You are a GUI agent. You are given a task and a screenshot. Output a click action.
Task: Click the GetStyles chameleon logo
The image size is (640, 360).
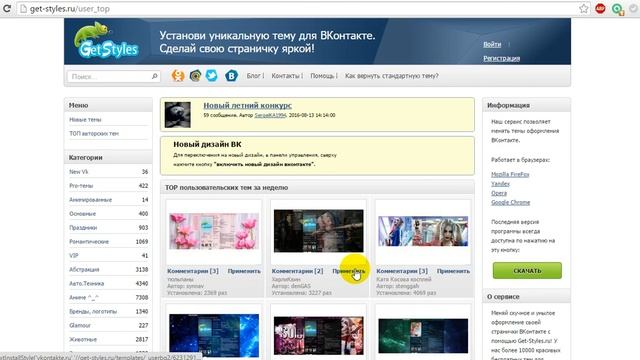106,41
